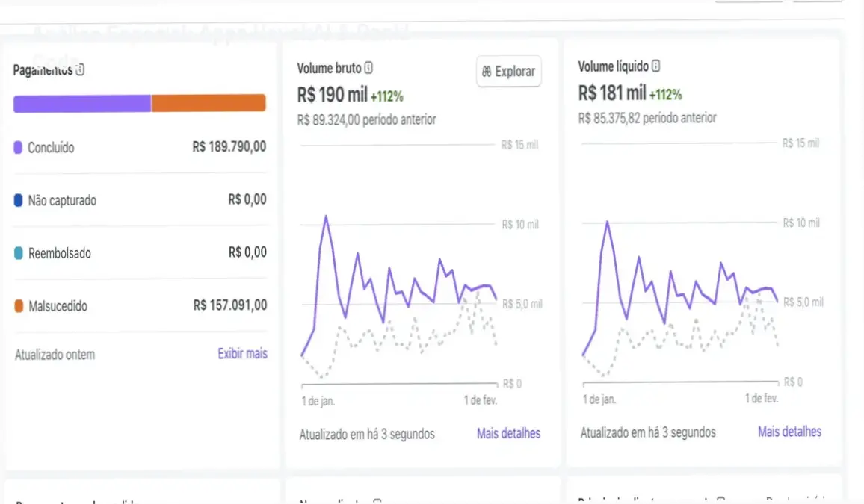The image size is (864, 504).
Task: Click the orange Malsucedido segment of payments bar
Action: click(x=209, y=103)
